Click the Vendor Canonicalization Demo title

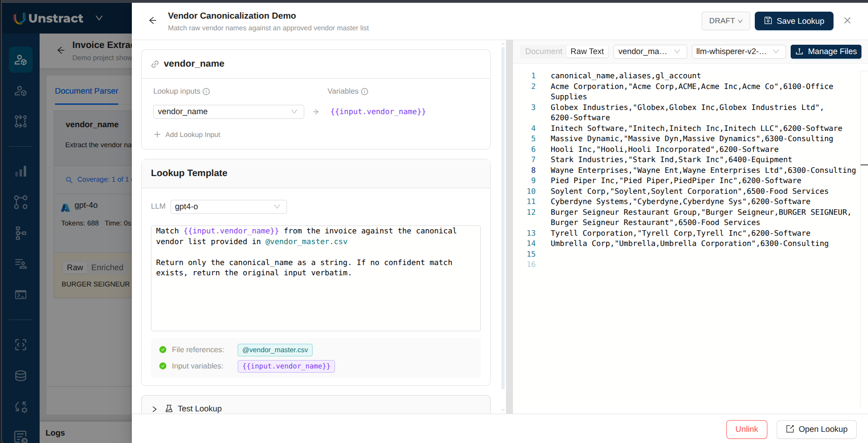tap(232, 16)
